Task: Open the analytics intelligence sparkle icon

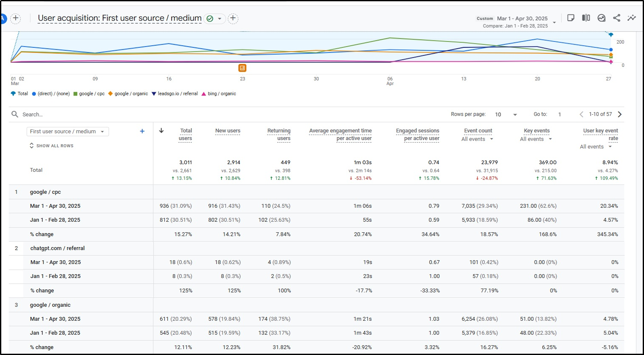Action: (632, 18)
